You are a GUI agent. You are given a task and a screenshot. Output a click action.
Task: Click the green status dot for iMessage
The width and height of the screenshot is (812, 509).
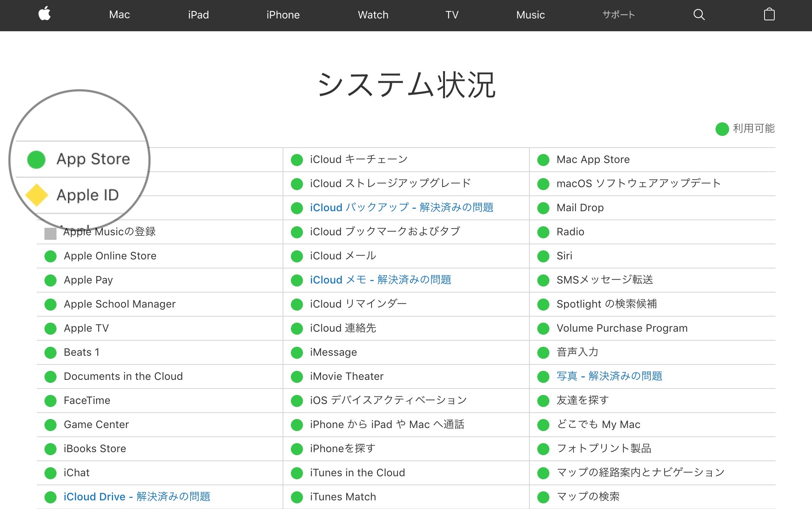coord(296,352)
